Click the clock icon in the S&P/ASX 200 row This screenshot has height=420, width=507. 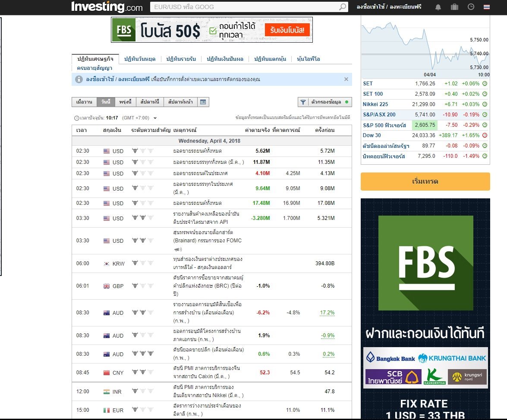click(485, 114)
